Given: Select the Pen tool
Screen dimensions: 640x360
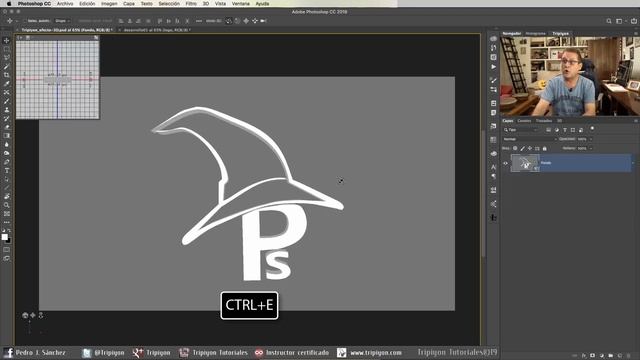Looking at the screenshot, I should (7, 162).
